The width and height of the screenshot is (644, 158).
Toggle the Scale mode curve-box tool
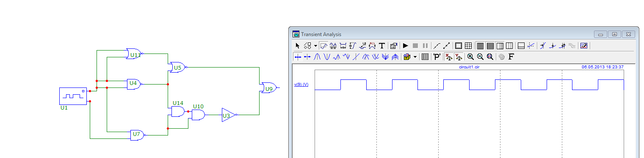tap(323, 45)
